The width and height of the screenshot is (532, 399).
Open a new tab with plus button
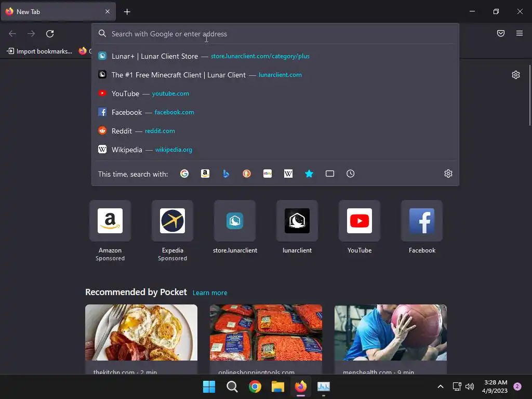coord(127,12)
